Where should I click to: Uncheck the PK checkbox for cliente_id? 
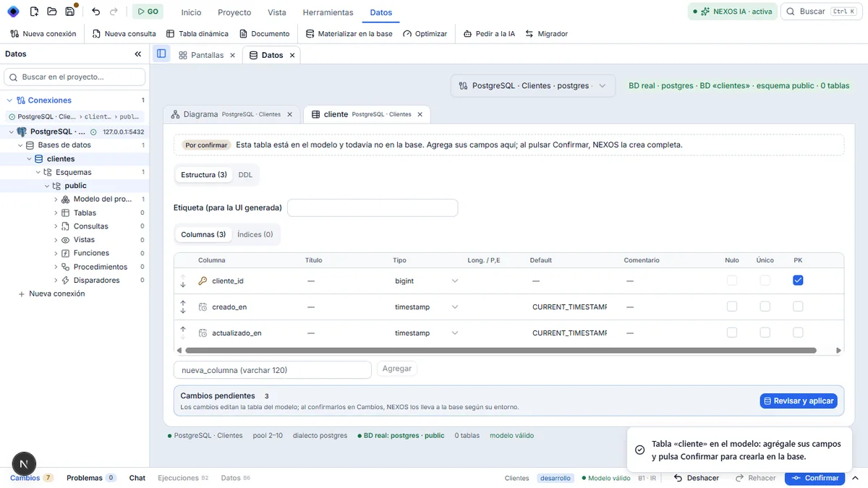(x=798, y=281)
